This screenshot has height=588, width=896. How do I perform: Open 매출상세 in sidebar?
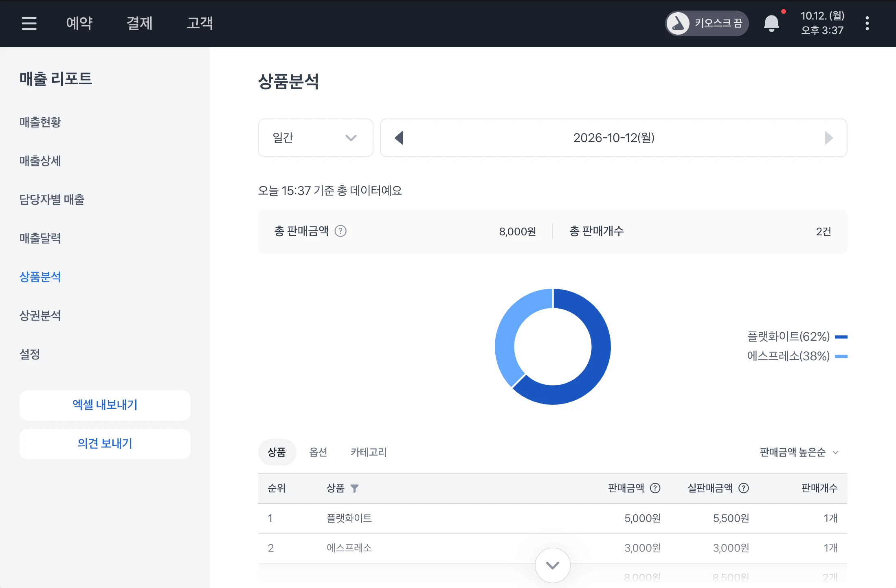pyautogui.click(x=40, y=161)
